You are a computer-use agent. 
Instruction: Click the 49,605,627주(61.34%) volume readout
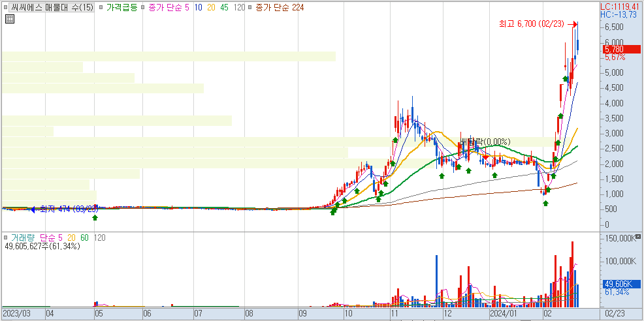(42, 246)
